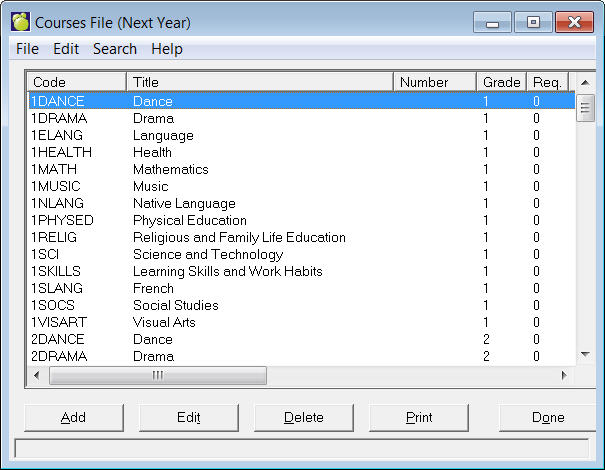Viewport: 605px width, 470px height.
Task: Open the Help menu
Action: 167,49
